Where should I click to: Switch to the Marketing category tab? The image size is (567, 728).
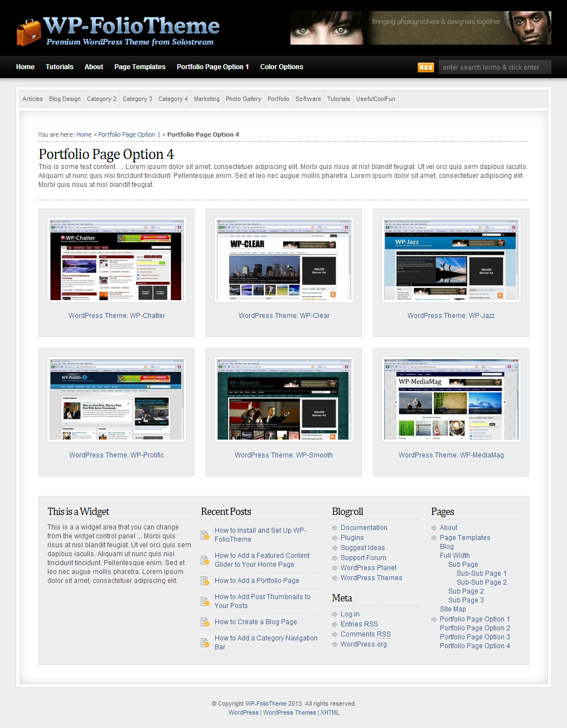[x=207, y=99]
